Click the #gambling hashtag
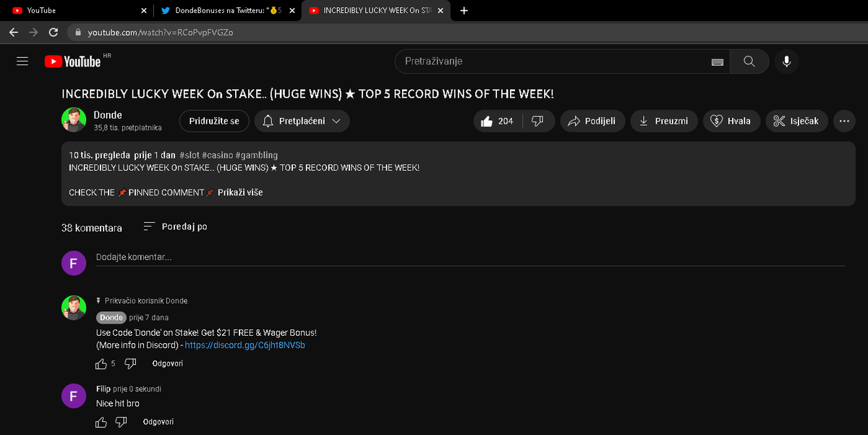Screen dimensions: 868x435 pos(257,155)
